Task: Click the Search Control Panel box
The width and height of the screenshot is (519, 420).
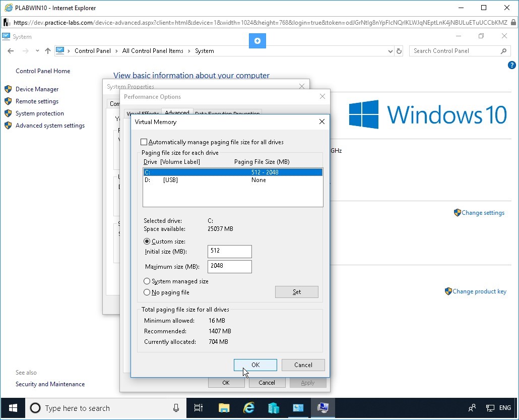Action: click(460, 51)
